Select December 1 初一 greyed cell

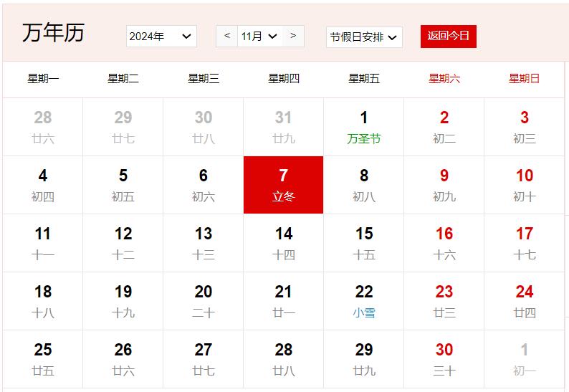(524, 359)
